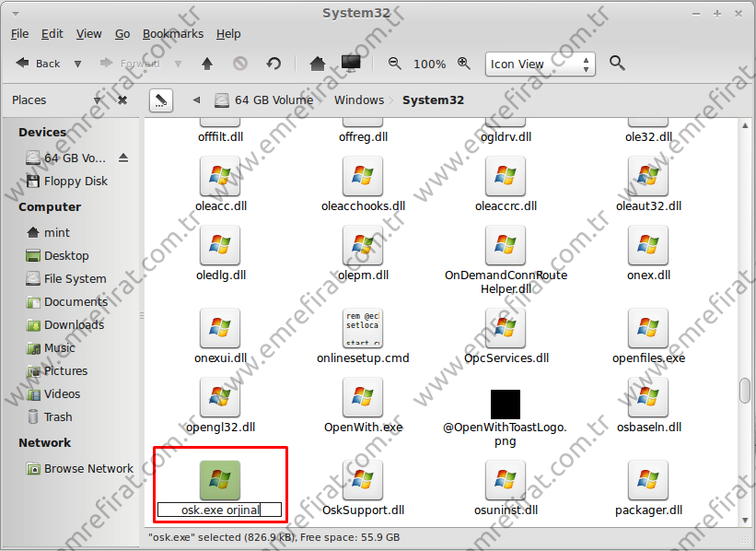756x551 pixels.
Task: Navigate to Windows in path bar
Action: [358, 100]
